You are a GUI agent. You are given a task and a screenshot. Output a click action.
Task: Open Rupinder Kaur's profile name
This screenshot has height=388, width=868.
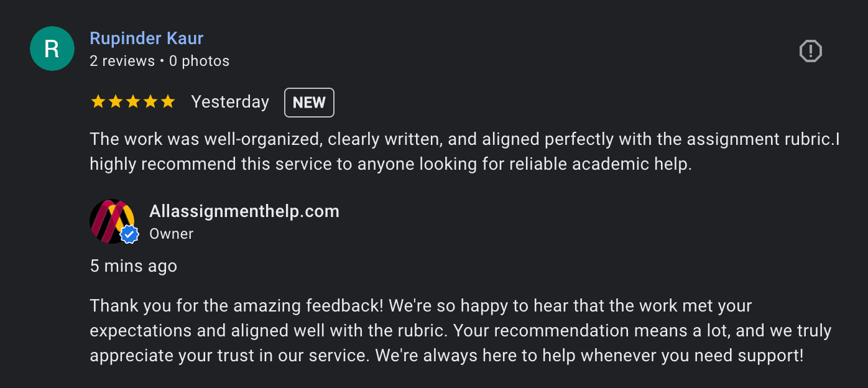(146, 38)
